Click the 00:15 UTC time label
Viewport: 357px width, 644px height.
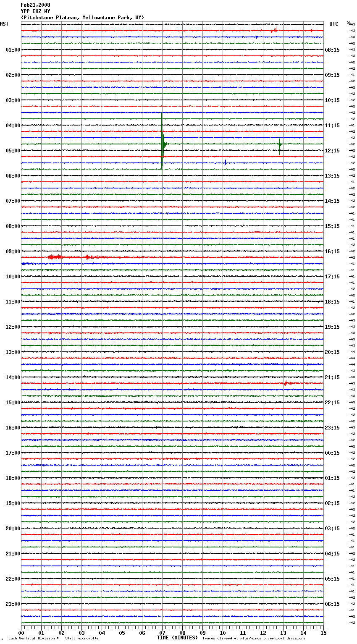tap(332, 453)
